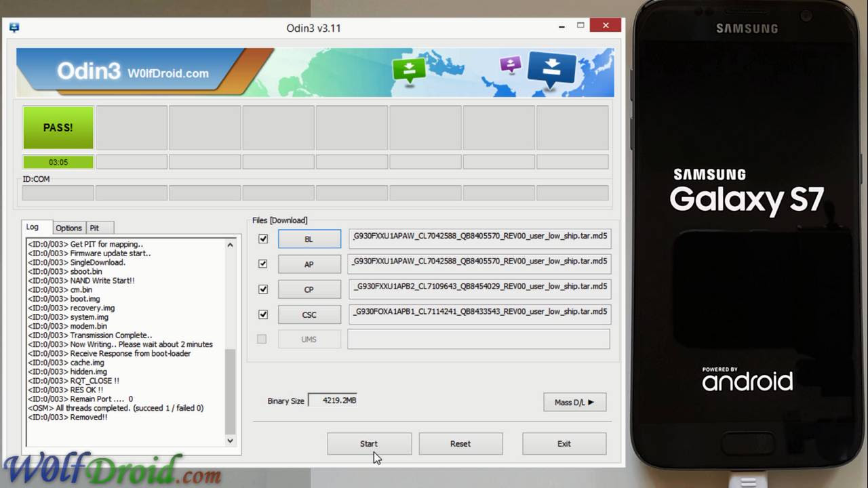Viewport: 868px width, 488px height.
Task: Open the Mass D/L option
Action: point(574,402)
